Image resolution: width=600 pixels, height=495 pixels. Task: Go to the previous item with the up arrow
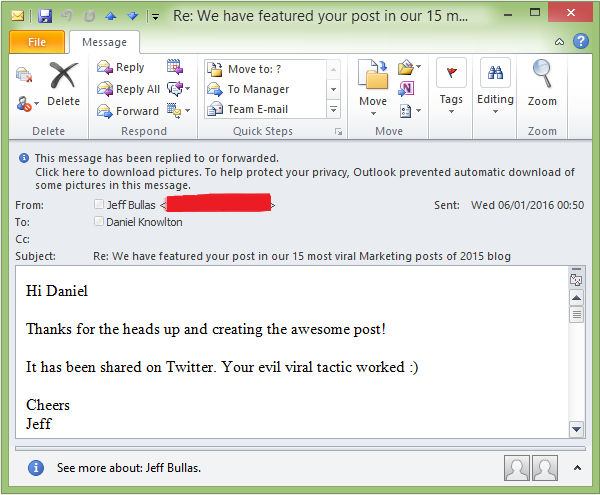point(111,16)
